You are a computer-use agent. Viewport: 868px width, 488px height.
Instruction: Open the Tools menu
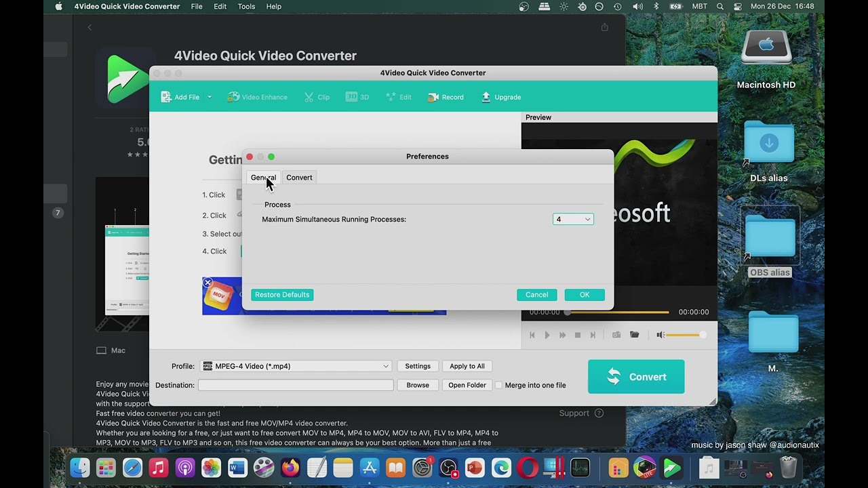(247, 7)
